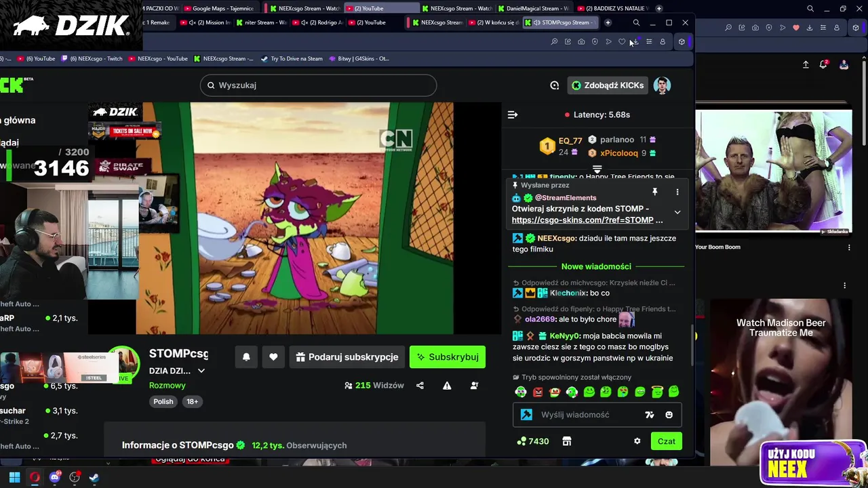
Task: Switch to W końcu się browser tab
Action: (494, 22)
